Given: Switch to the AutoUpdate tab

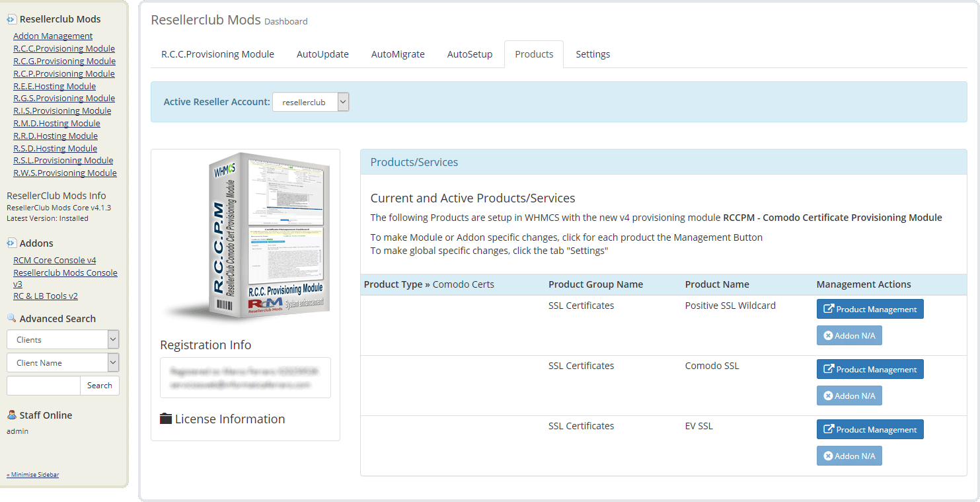Looking at the screenshot, I should [322, 54].
